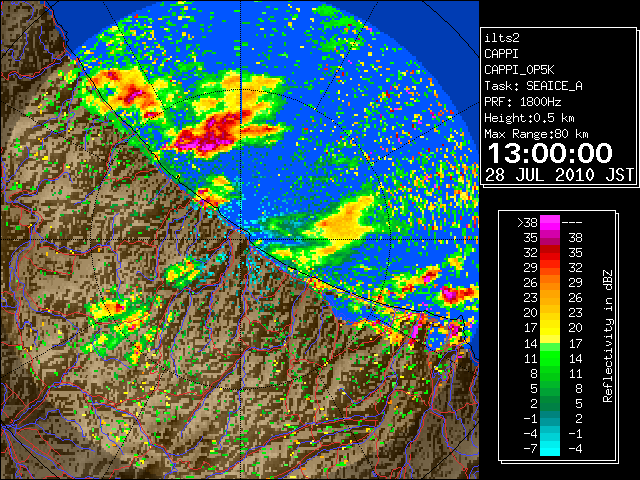Click the '>38' legend label
640x480 pixels.
coord(527,222)
